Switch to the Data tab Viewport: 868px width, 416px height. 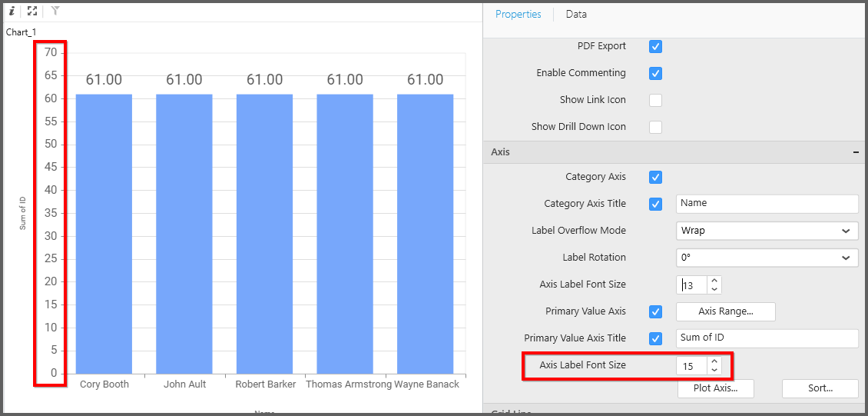(576, 15)
